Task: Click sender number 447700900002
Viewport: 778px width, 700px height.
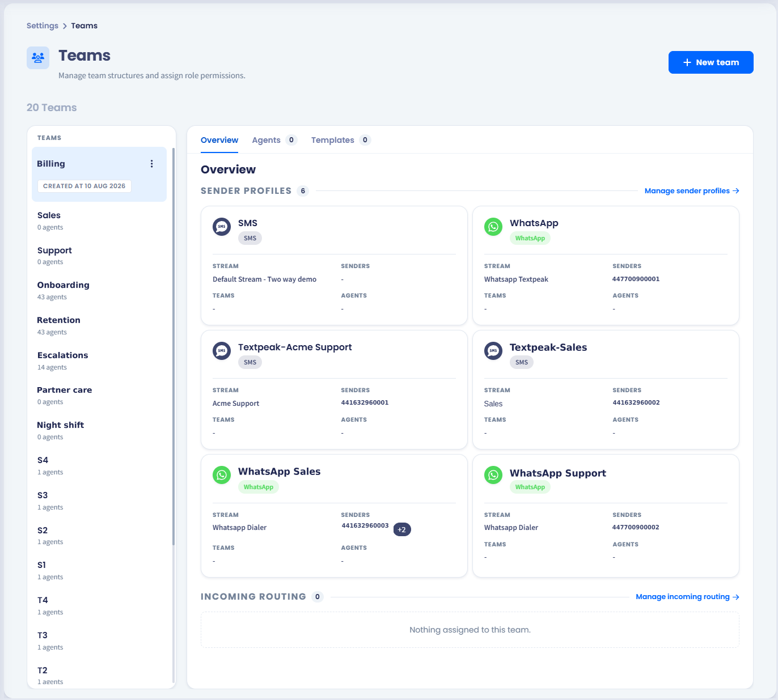Action: point(636,527)
